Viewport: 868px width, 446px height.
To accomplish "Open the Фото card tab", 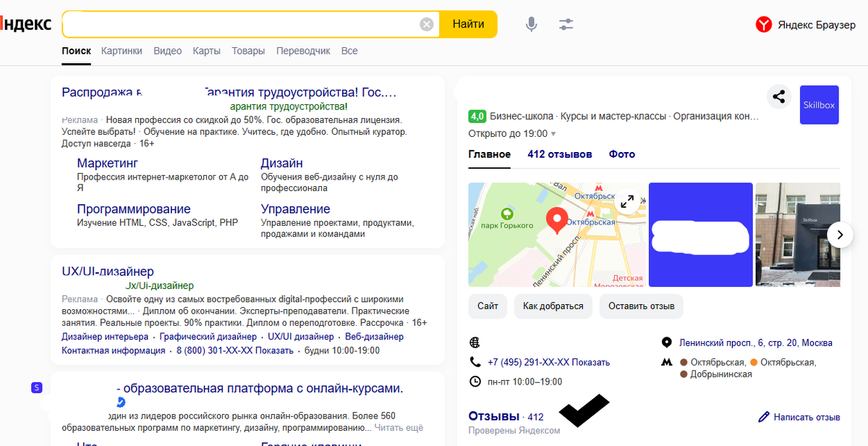I will pos(622,154).
